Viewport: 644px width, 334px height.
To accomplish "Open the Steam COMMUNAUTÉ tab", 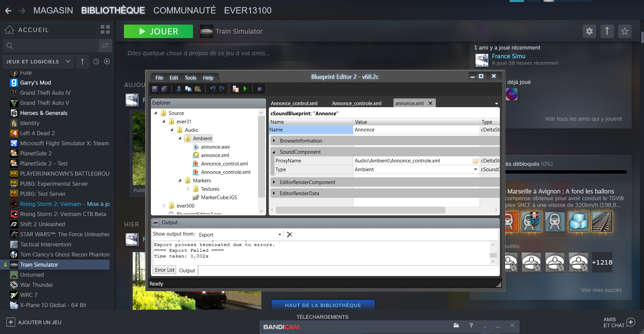I will pos(185,10).
